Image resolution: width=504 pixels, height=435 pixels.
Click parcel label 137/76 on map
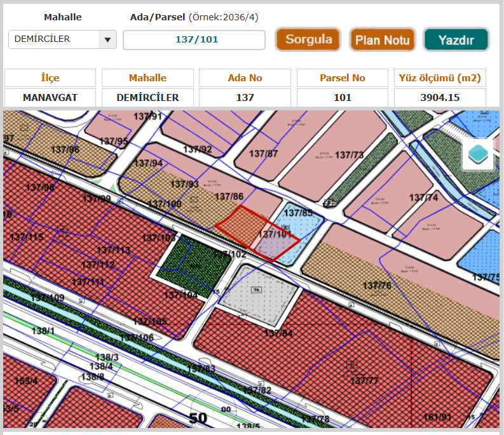(377, 286)
